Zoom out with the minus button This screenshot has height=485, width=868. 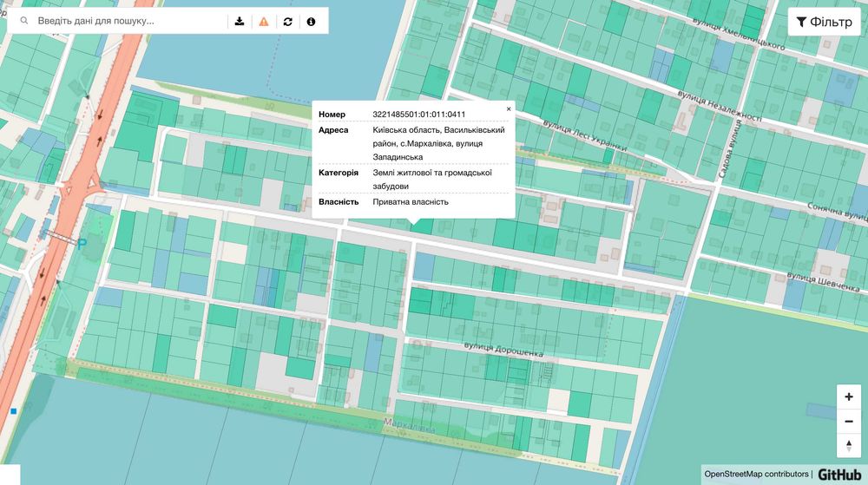(x=849, y=422)
